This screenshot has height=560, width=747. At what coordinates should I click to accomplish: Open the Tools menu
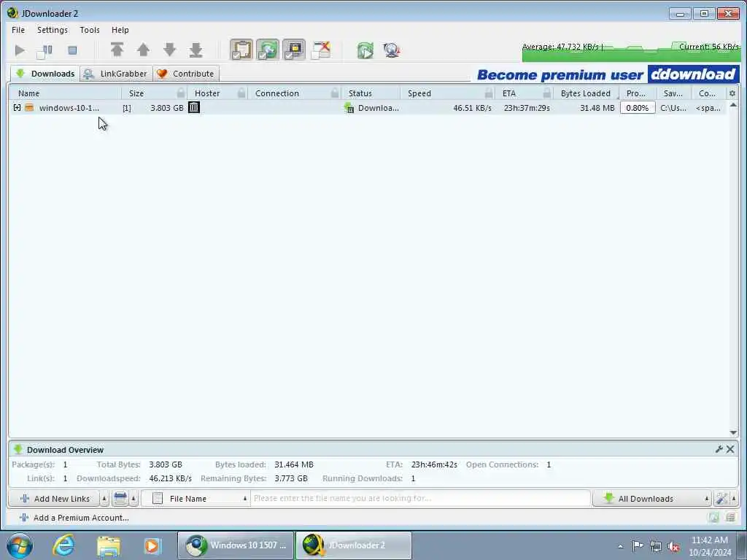click(x=90, y=30)
